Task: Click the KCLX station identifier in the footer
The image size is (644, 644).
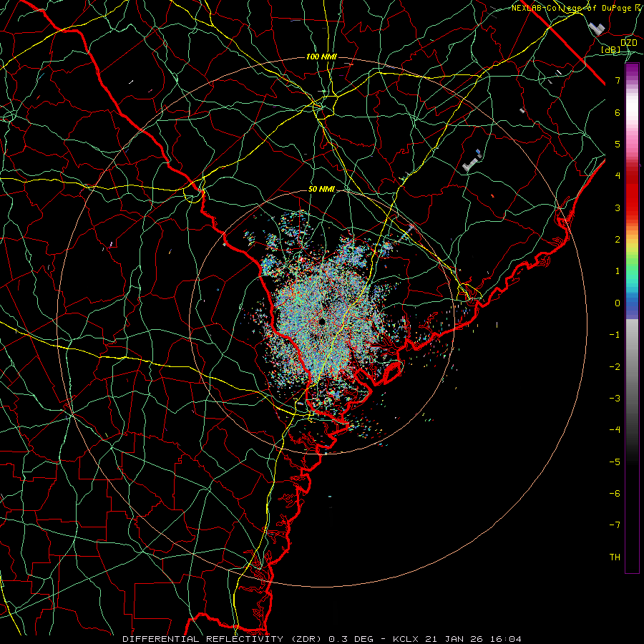Action: coord(406,639)
